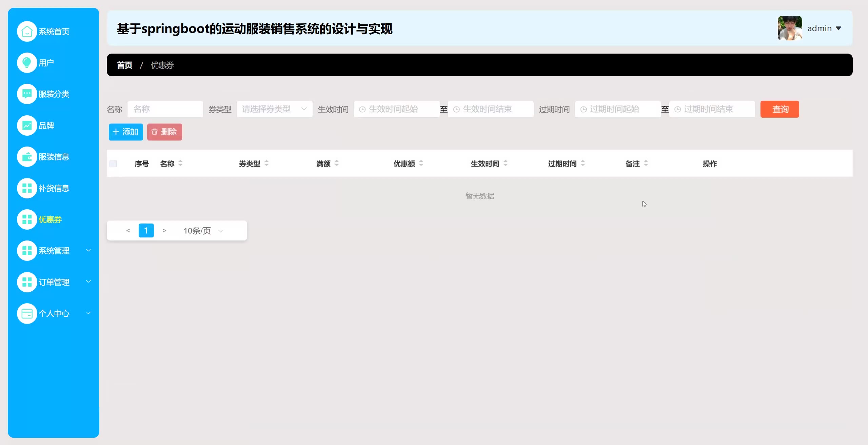Click the home icon beside 系统首页
868x445 pixels.
(x=27, y=32)
